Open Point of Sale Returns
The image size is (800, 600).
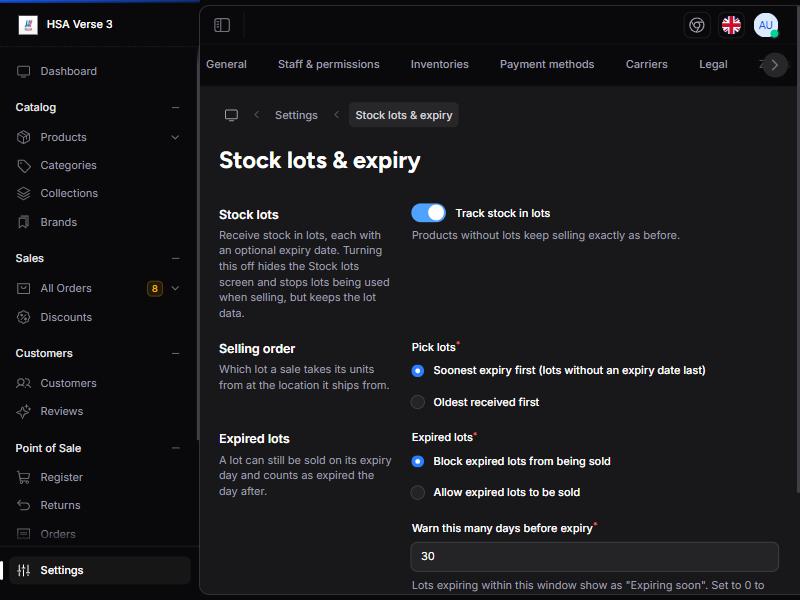point(60,505)
